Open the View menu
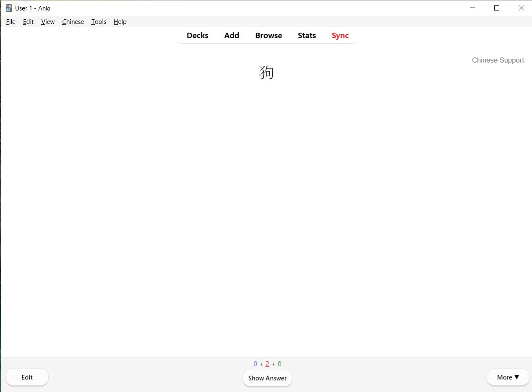The image size is (532, 392). [48, 22]
